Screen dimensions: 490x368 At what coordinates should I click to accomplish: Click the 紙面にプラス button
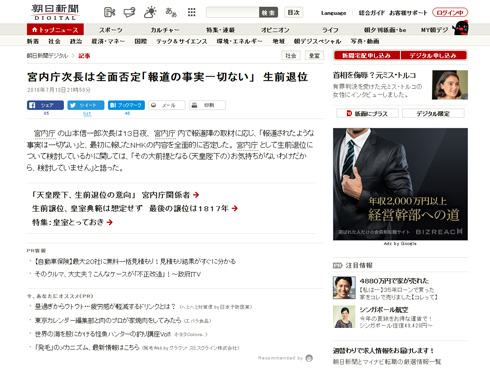coord(367,113)
